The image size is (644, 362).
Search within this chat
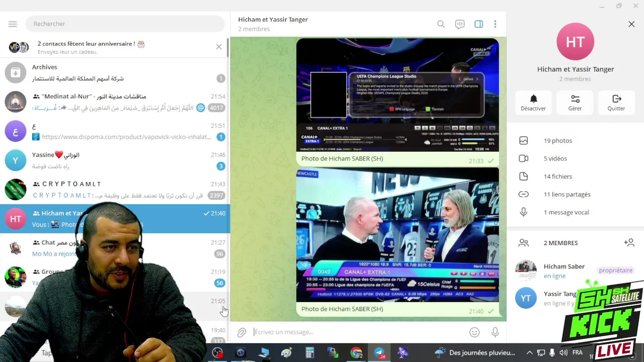click(x=441, y=24)
